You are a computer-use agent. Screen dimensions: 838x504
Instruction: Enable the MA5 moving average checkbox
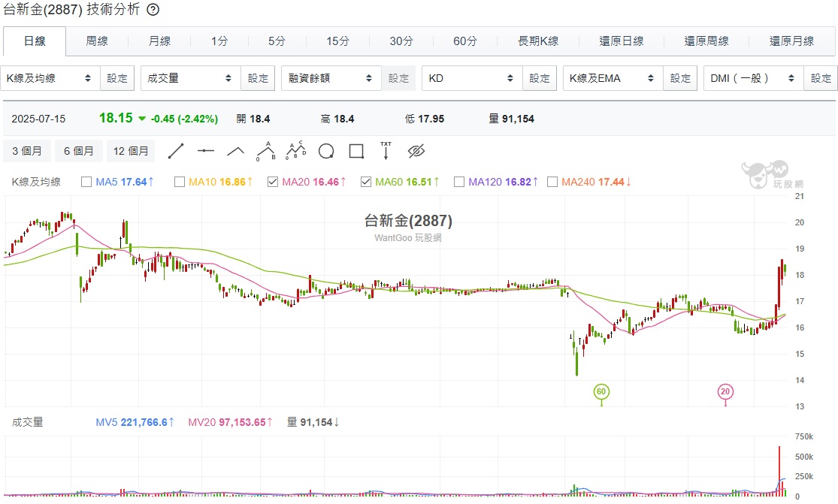(86, 182)
